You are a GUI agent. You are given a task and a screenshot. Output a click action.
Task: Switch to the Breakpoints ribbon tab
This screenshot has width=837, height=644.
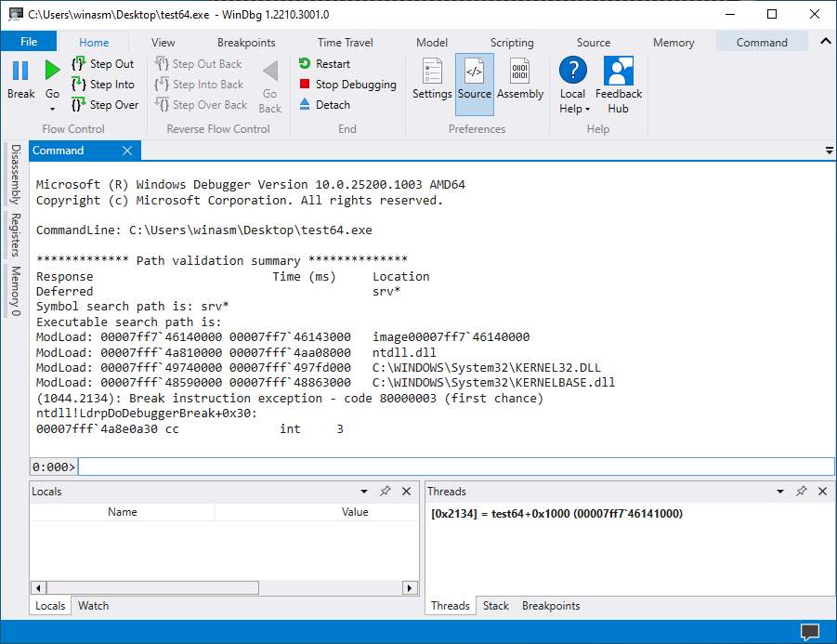(x=246, y=43)
